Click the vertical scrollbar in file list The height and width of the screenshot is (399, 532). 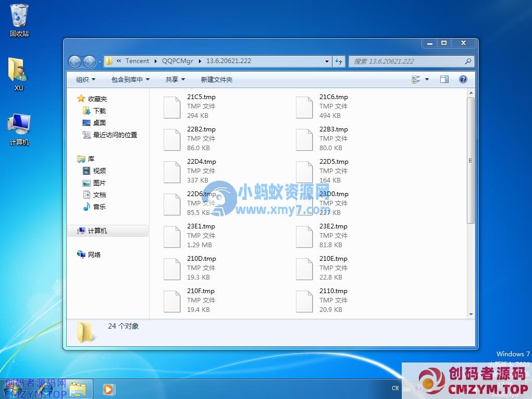point(471,161)
